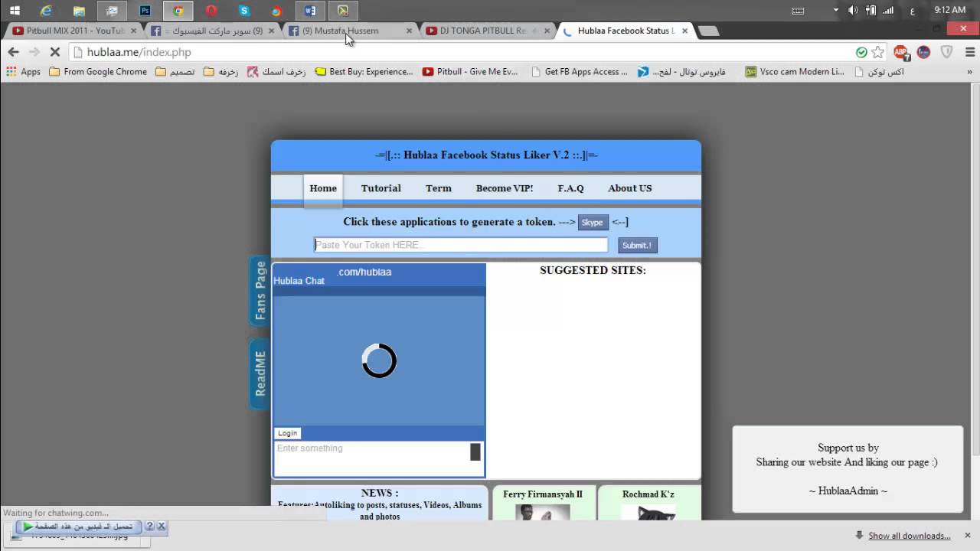The image size is (980, 551).
Task: Click the round extension icon beside Adblock
Action: (x=923, y=52)
